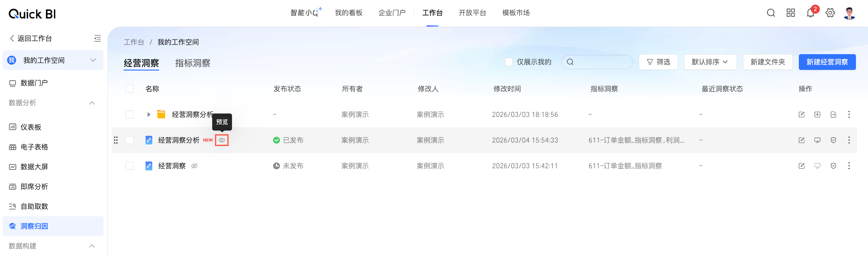Collapse the 数据分析 section
This screenshot has width=868, height=258.
pyautogui.click(x=92, y=103)
